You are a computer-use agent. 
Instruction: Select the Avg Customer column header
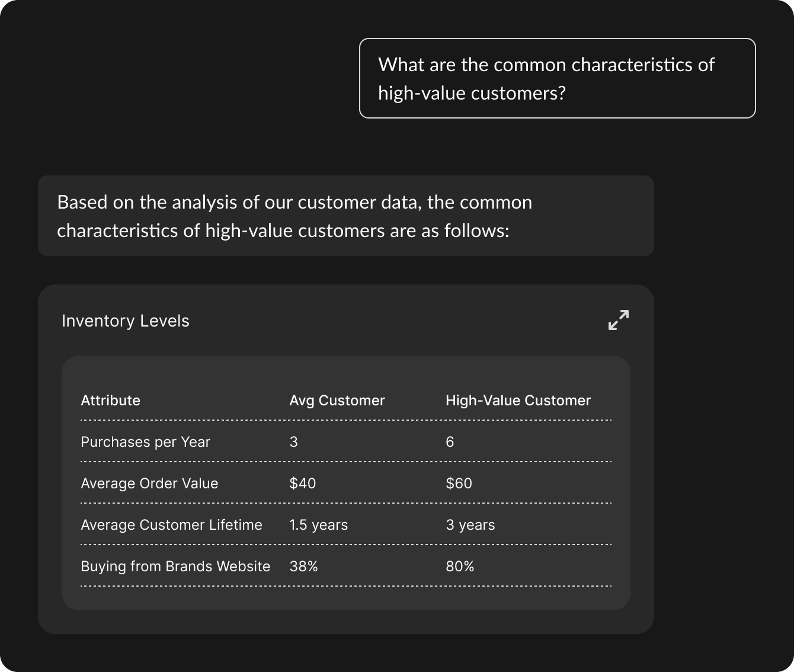click(337, 400)
